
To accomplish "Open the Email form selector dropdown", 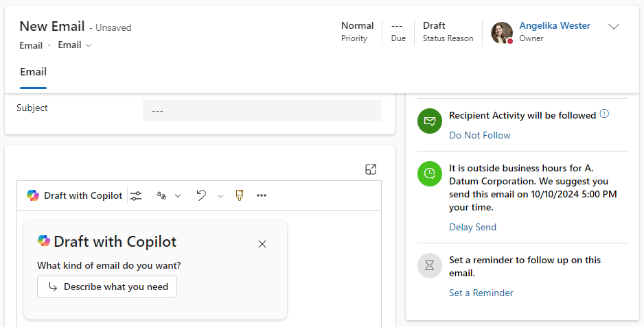I will coord(75,45).
